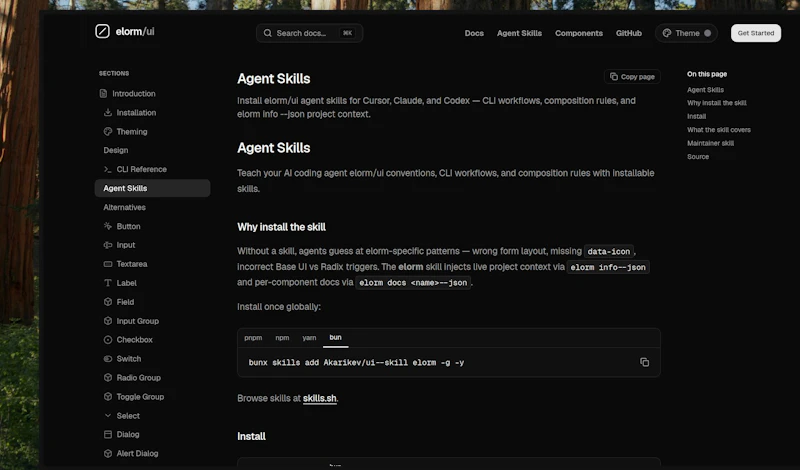This screenshot has width=800, height=470.
Task: Click the Input Group cube icon
Action: pos(108,321)
